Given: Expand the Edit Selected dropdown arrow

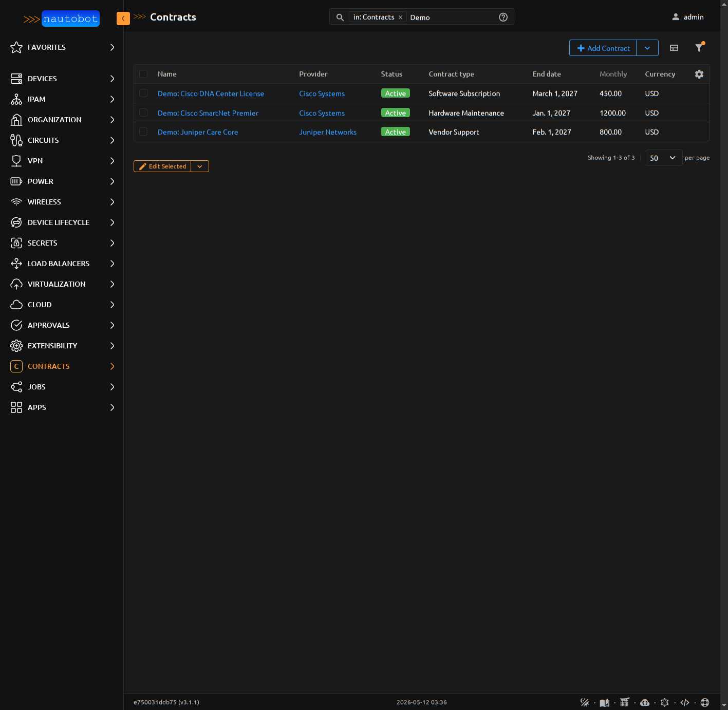Looking at the screenshot, I should pyautogui.click(x=200, y=166).
